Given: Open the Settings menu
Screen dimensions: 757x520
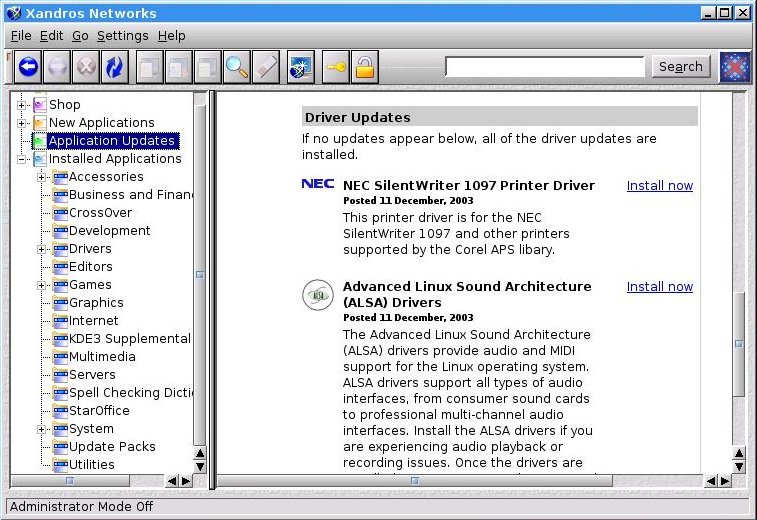Looking at the screenshot, I should point(122,35).
